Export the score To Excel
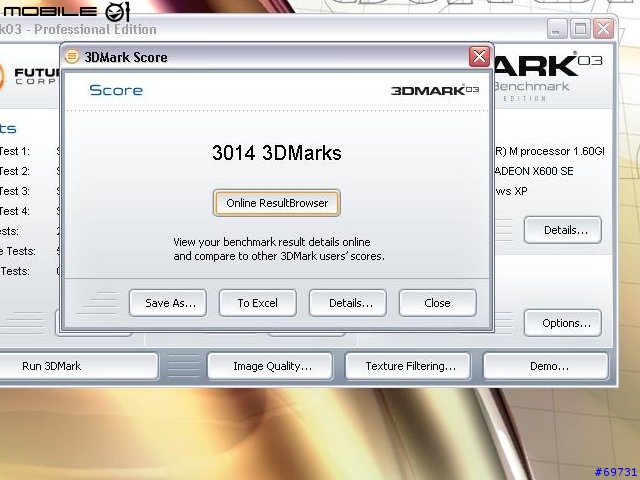This screenshot has height=480, width=640. coord(258,303)
